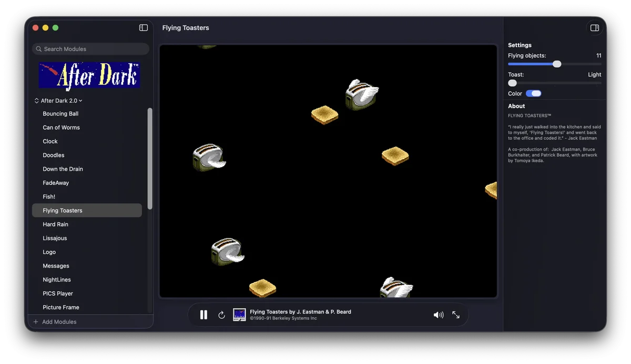
Task: Click the module list scrollbar
Action: coord(150,159)
